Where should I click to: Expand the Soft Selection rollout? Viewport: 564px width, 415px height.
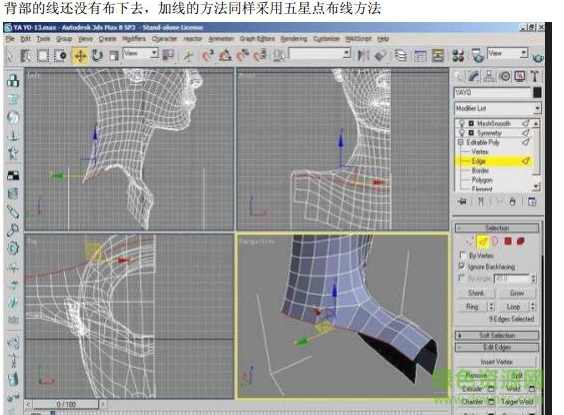[497, 336]
